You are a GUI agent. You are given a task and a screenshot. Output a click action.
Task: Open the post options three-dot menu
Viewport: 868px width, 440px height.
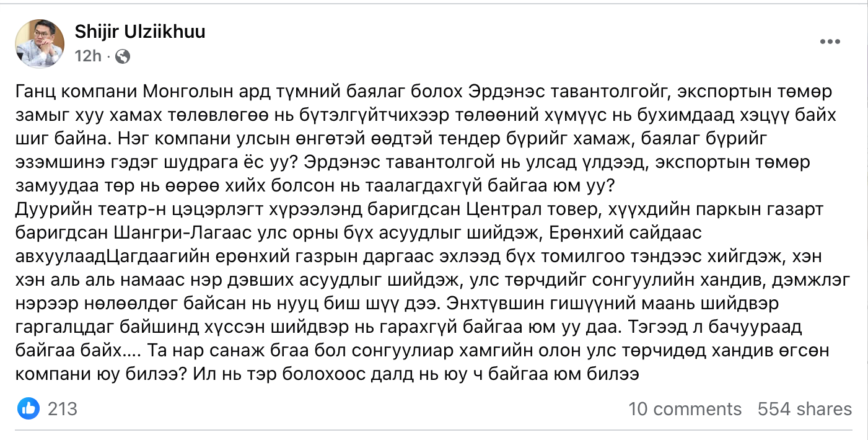point(830,42)
